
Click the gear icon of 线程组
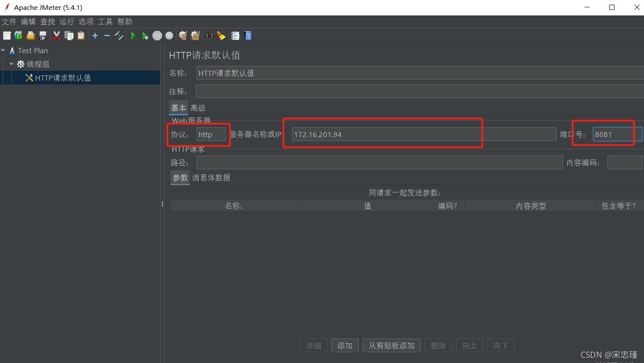tap(21, 64)
